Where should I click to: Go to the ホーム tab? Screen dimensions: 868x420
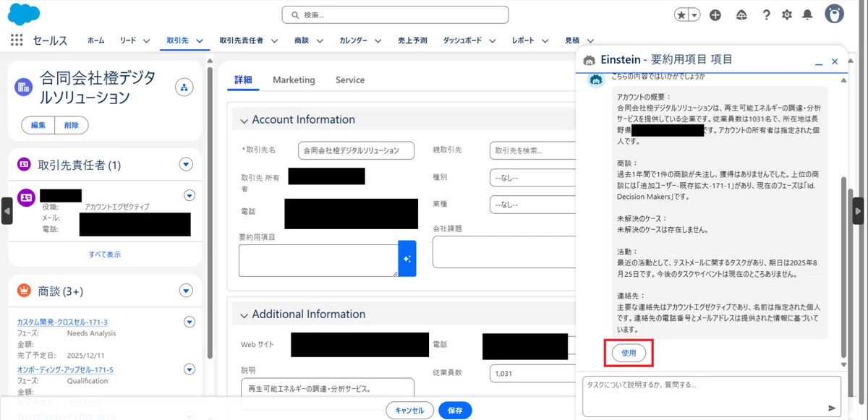95,40
